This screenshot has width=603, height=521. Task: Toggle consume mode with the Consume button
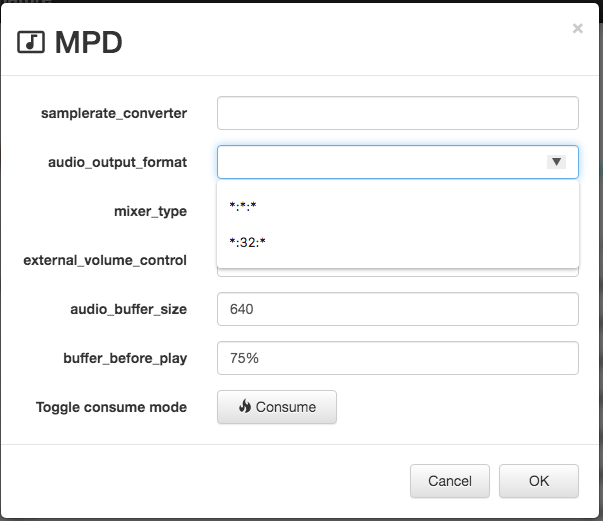point(277,407)
